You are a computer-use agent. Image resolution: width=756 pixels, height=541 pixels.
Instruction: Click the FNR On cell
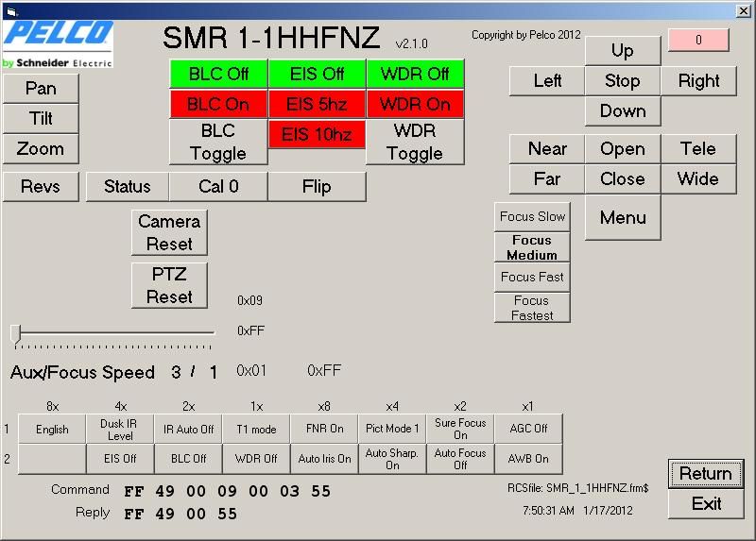[324, 430]
